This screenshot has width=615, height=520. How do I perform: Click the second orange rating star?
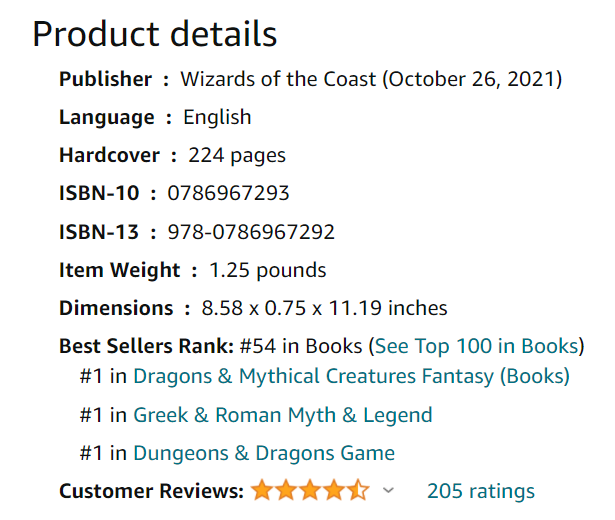pyautogui.click(x=286, y=490)
